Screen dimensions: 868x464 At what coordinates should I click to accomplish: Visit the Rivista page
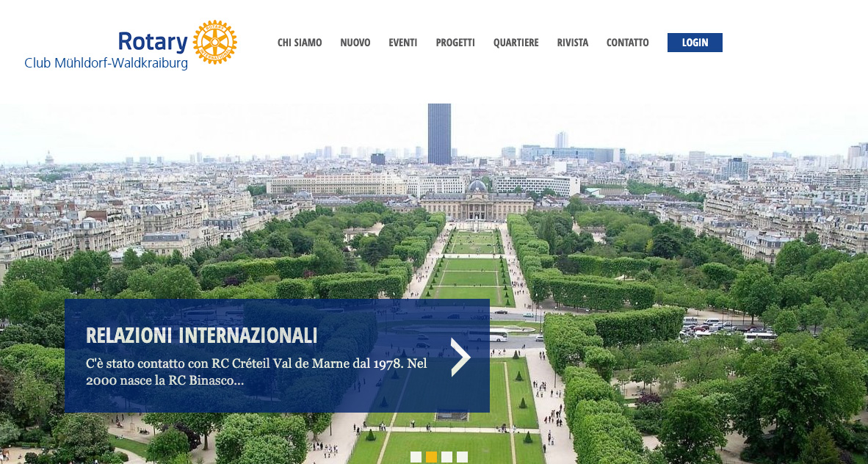tap(572, 43)
